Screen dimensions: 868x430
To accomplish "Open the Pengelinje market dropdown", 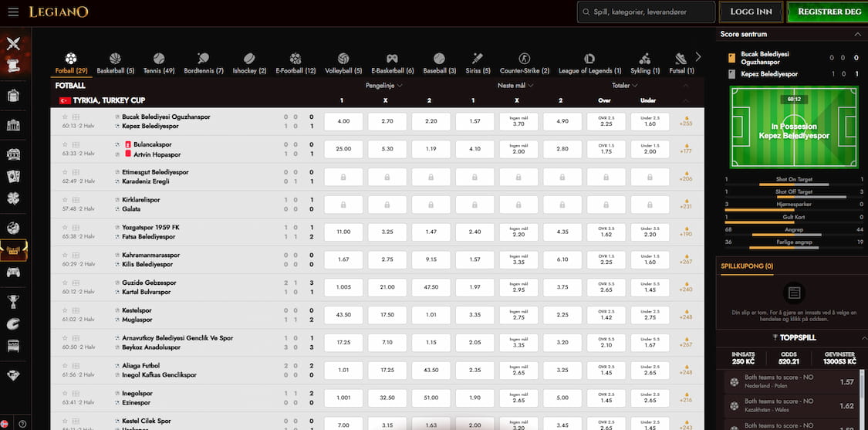I will point(383,86).
